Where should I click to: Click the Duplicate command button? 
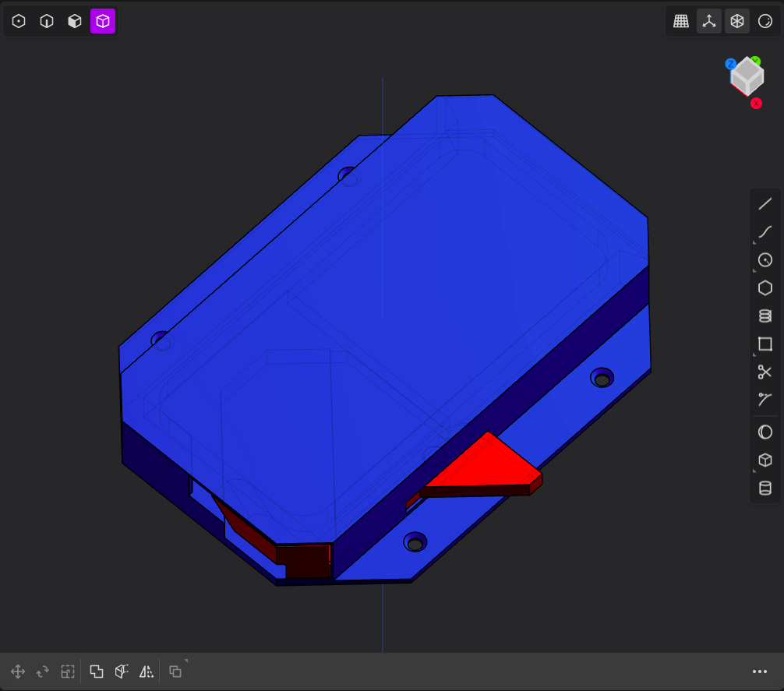[x=97, y=672]
